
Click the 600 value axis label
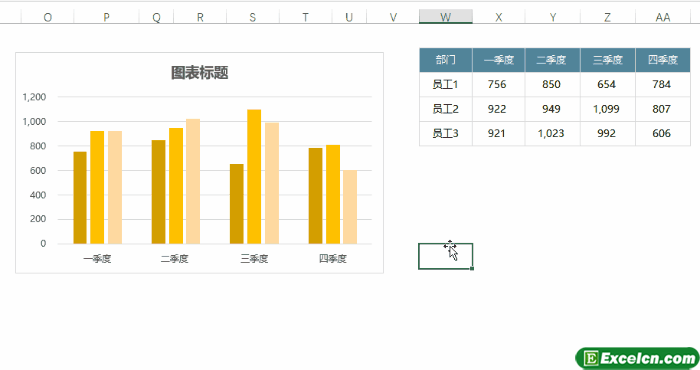[38, 170]
